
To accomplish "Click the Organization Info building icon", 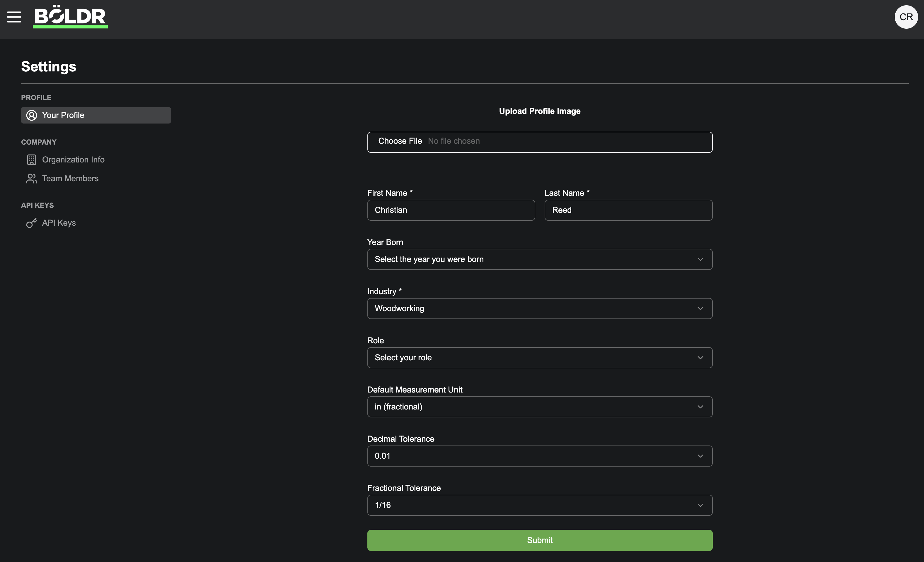I will point(32,160).
